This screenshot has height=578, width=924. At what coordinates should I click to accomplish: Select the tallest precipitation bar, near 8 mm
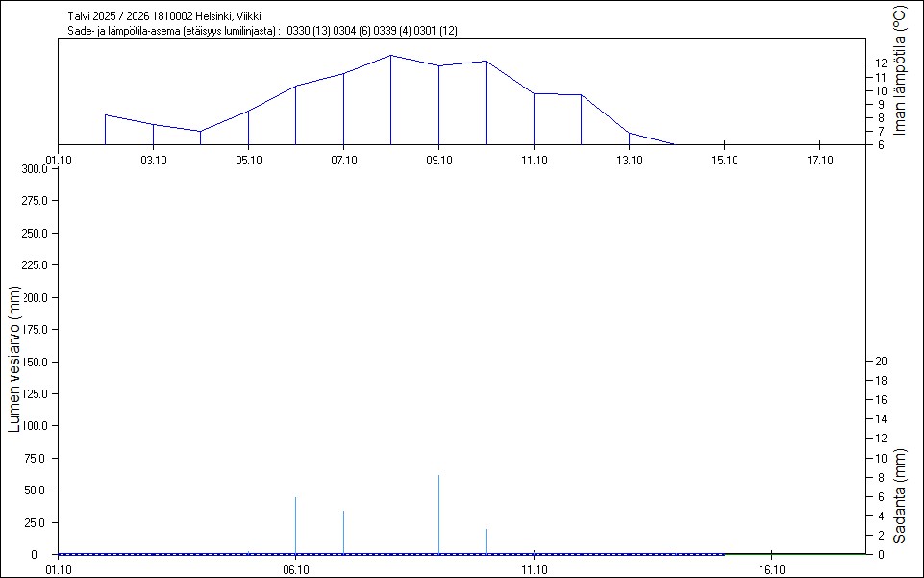(x=438, y=515)
